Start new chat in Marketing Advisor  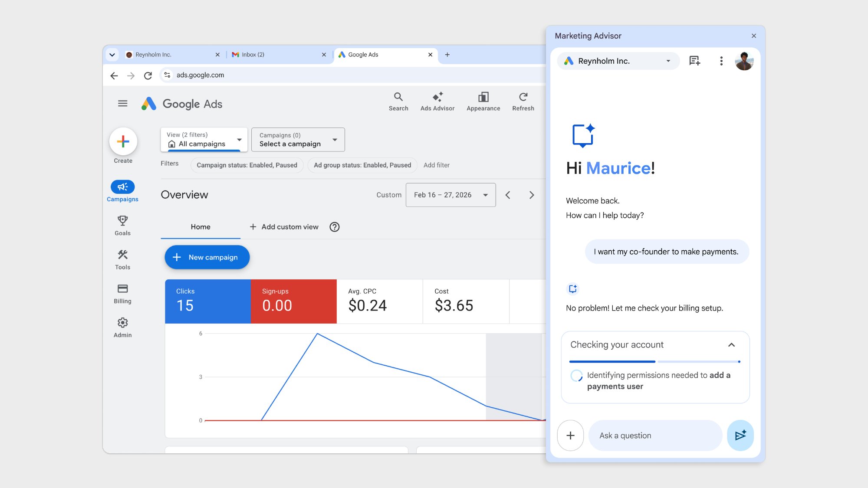tap(694, 61)
